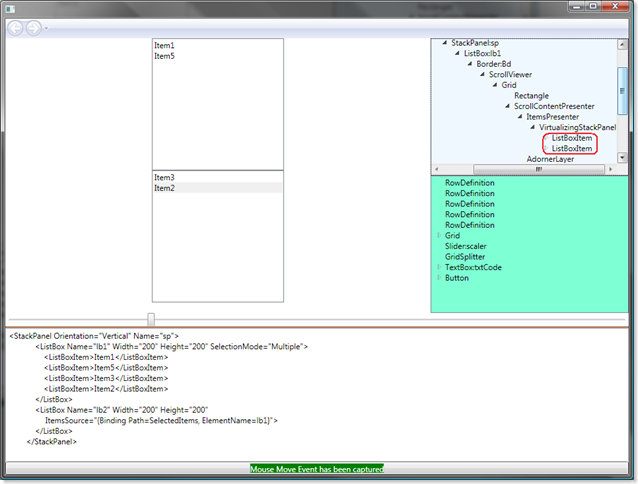Click the Back navigation arrow button
Viewport: 638px width, 484px height.
[x=15, y=28]
